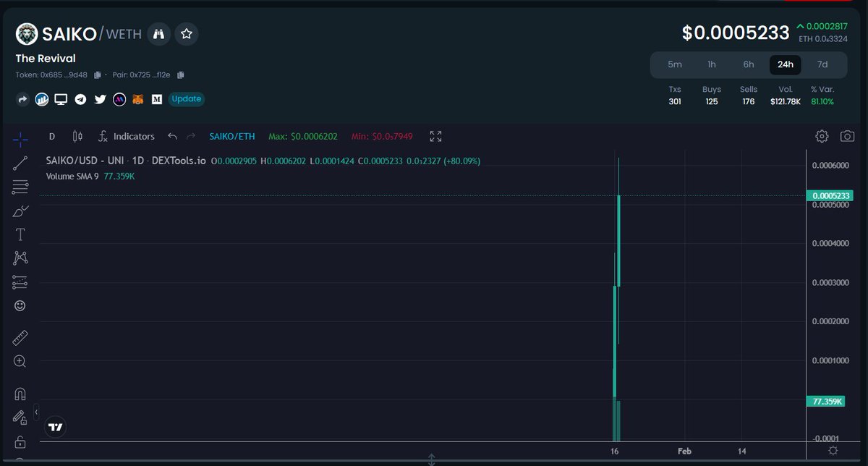Click the 77.359K volume label on axis
The height and width of the screenshot is (466, 868).
[827, 401]
